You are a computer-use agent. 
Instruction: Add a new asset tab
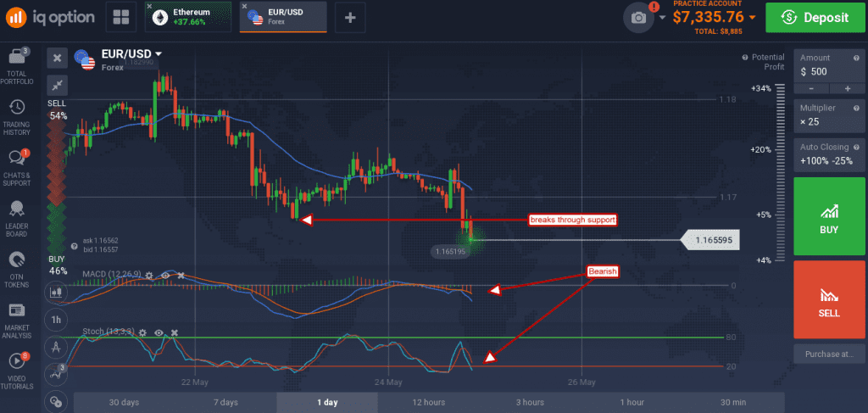pos(350,17)
